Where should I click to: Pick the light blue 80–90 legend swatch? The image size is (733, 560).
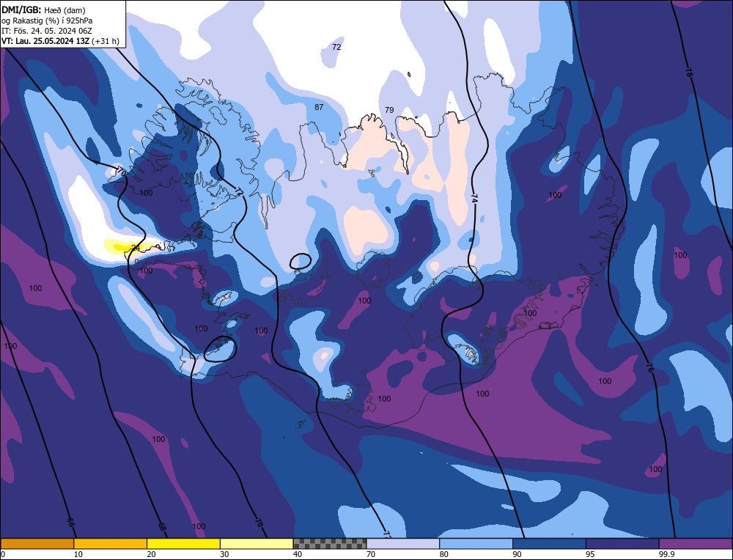[x=476, y=544]
